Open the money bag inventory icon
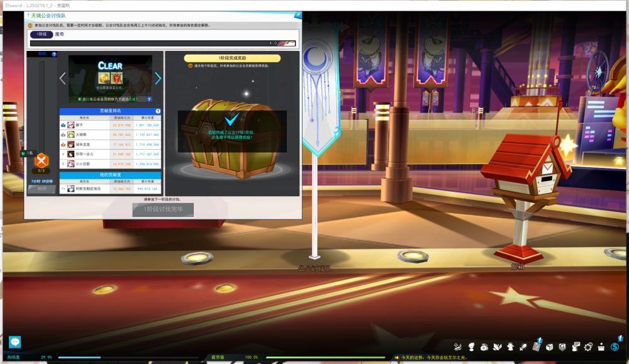This screenshot has width=629, height=364. tap(484, 347)
